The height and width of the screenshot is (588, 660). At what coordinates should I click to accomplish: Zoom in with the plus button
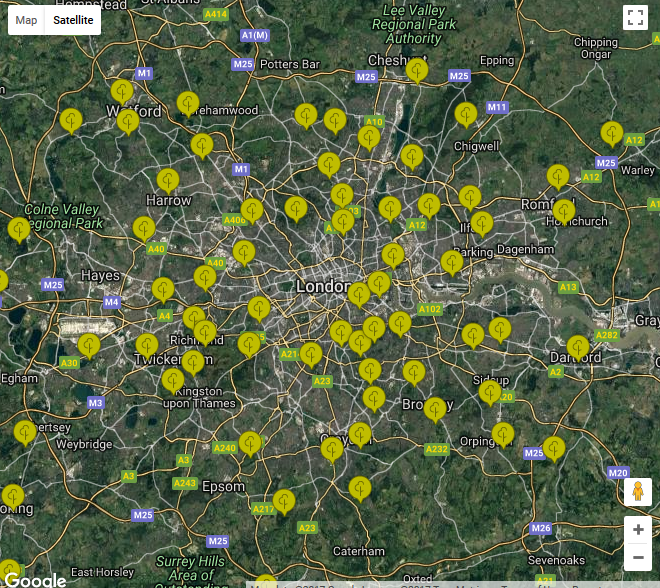(638, 529)
